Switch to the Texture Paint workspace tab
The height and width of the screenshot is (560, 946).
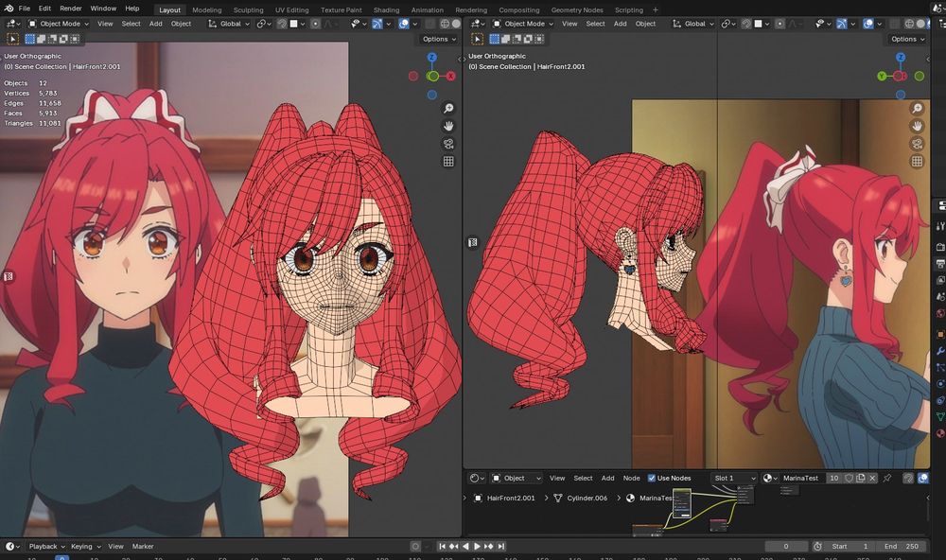[341, 9]
